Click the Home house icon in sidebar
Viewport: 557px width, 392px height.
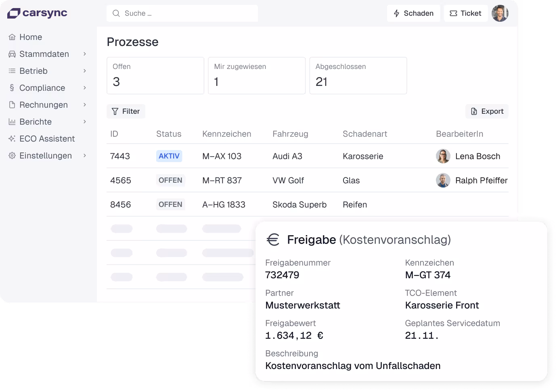(x=12, y=37)
